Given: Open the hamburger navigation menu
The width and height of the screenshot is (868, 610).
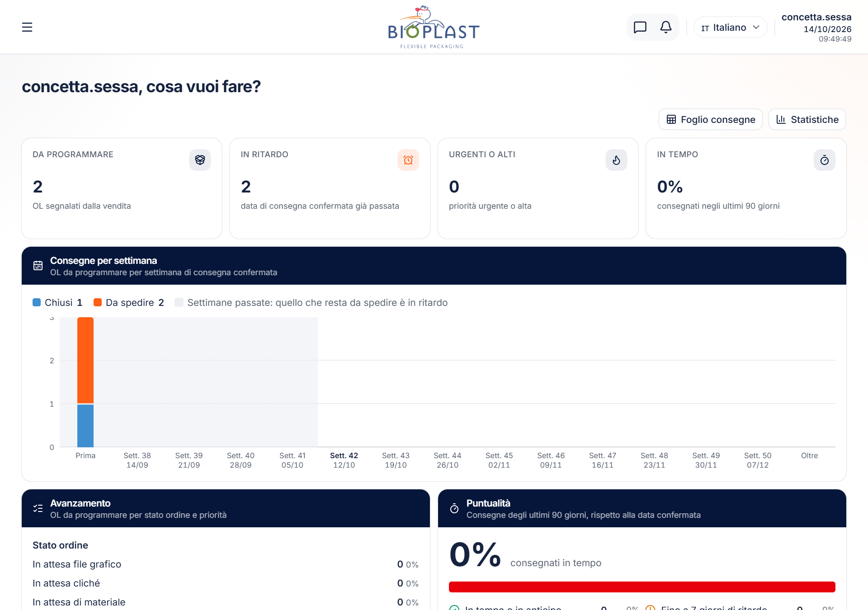Looking at the screenshot, I should (x=27, y=27).
